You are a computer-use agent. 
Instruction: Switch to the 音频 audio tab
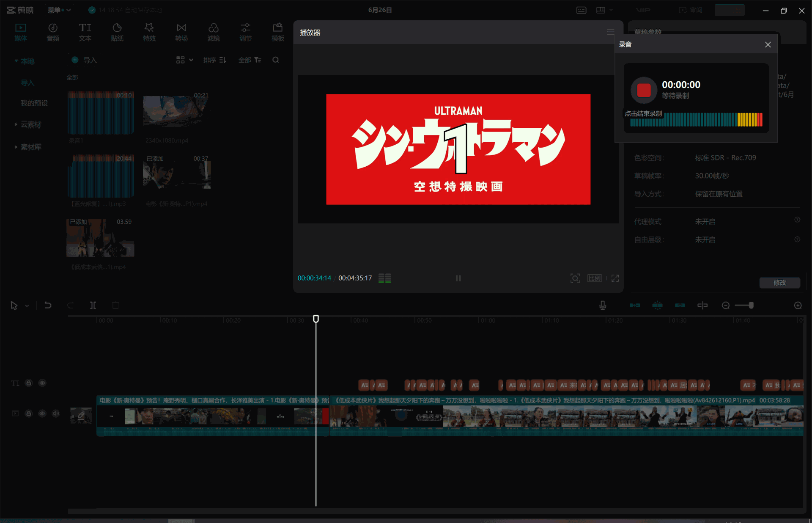click(x=53, y=32)
